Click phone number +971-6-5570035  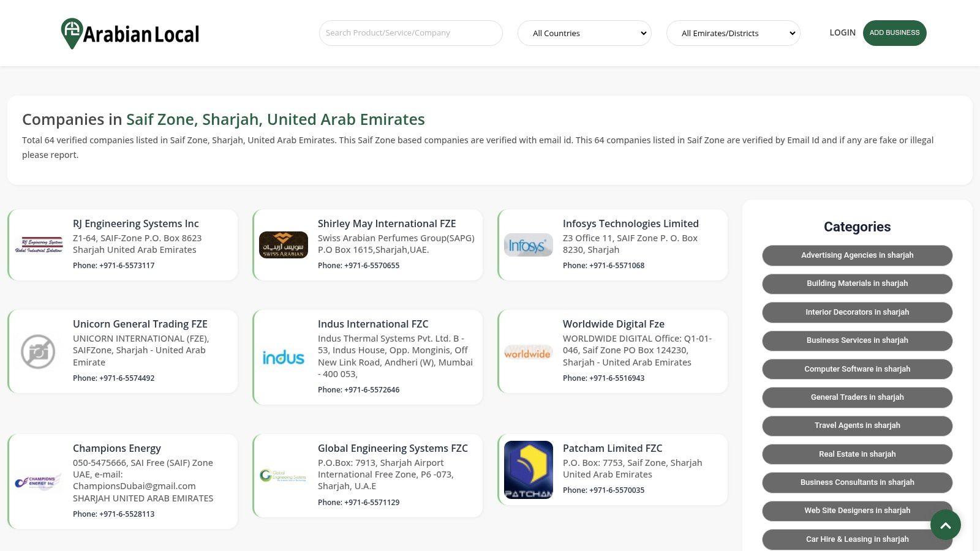pyautogui.click(x=617, y=490)
